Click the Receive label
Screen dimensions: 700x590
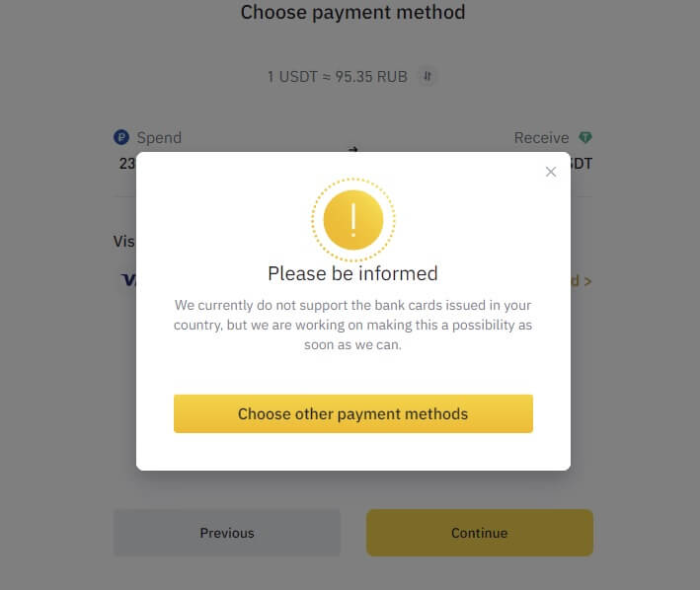[x=541, y=138]
